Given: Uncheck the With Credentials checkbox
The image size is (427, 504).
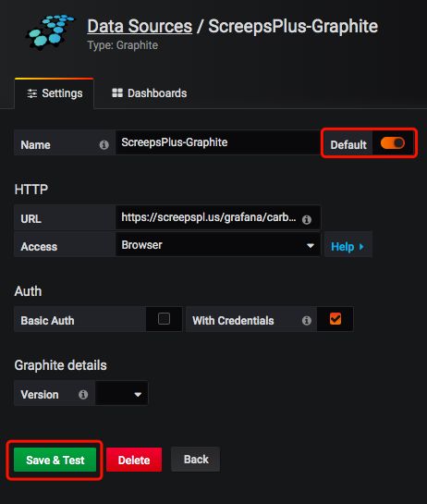Looking at the screenshot, I should (335, 319).
